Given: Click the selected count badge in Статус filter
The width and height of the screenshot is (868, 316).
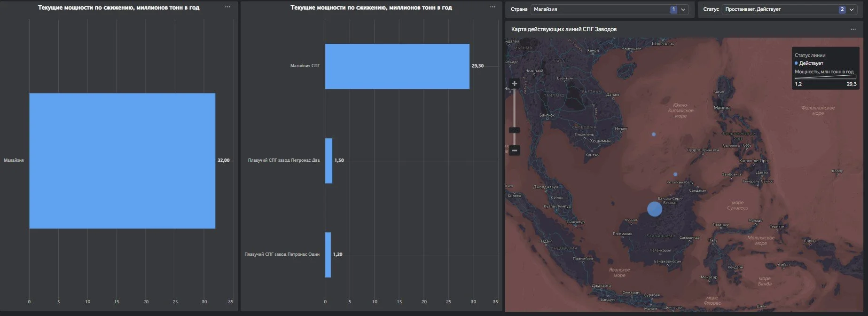Looking at the screenshot, I should (x=842, y=9).
